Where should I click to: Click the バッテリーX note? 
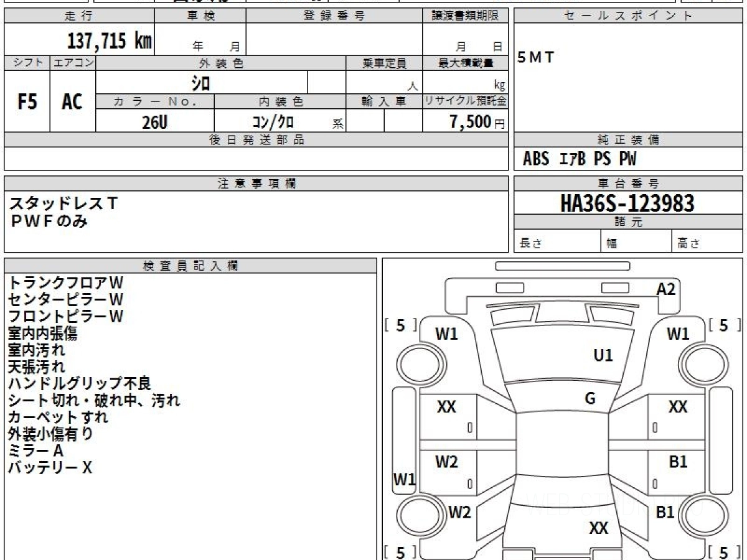[x=50, y=468]
